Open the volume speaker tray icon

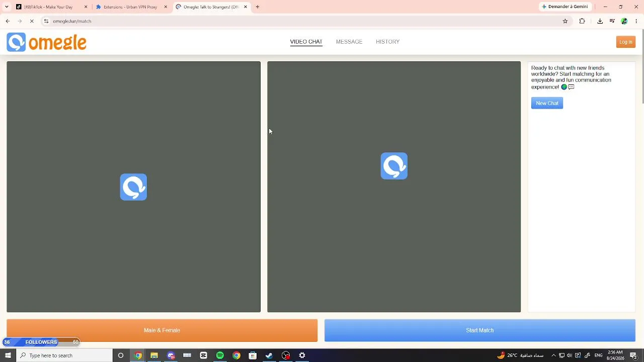tap(570, 355)
